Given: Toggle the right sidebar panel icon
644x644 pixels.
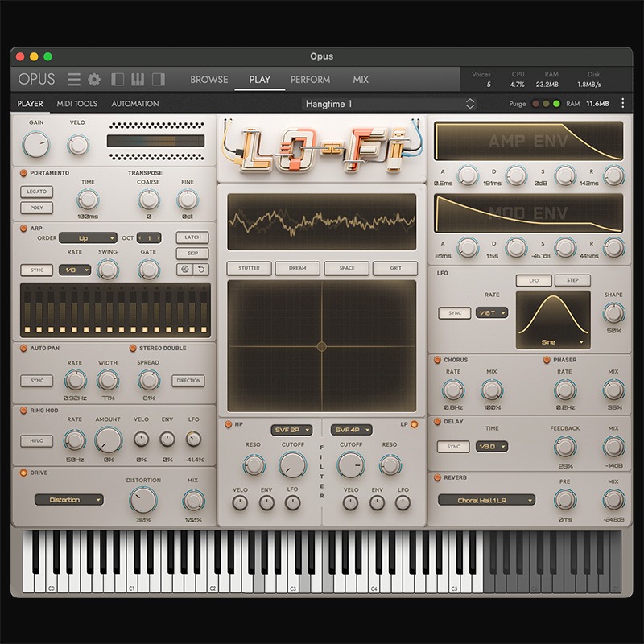Looking at the screenshot, I should pyautogui.click(x=159, y=79).
